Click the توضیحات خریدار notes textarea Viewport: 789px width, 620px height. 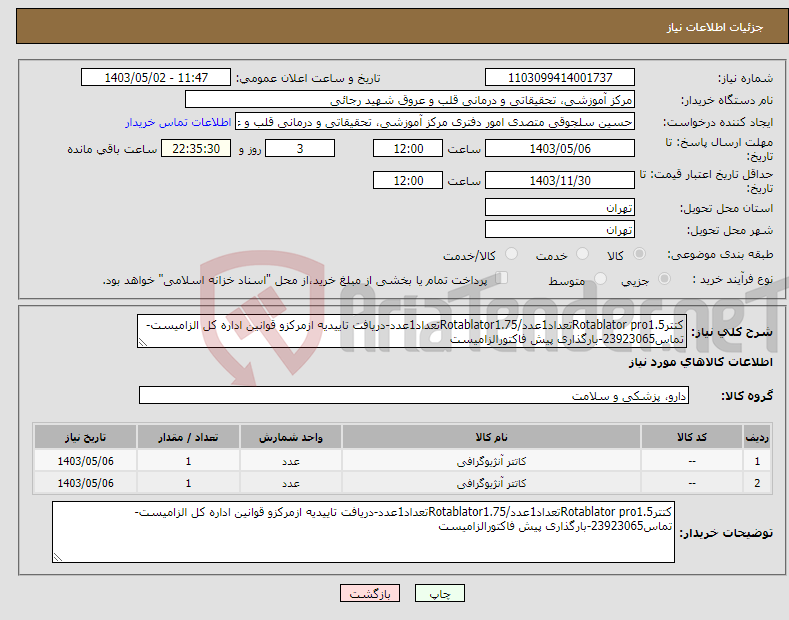pos(363,532)
